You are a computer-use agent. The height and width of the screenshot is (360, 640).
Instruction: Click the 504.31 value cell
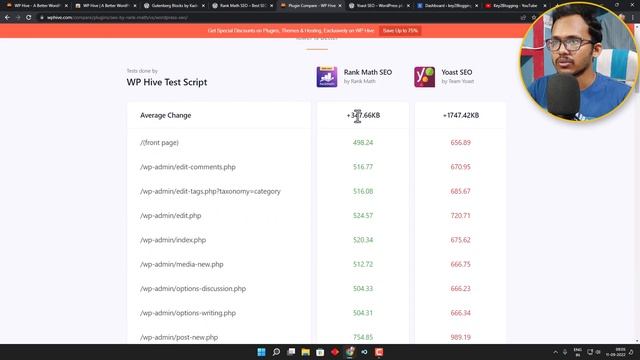pos(363,313)
